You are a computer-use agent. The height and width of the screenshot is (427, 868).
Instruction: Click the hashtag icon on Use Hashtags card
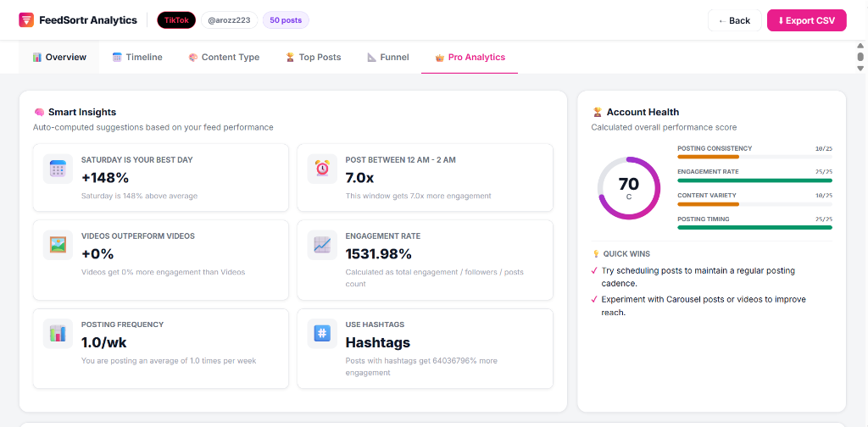coord(322,334)
